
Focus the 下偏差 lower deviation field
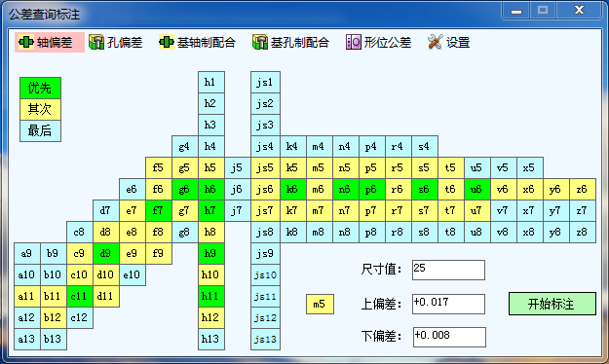point(449,337)
